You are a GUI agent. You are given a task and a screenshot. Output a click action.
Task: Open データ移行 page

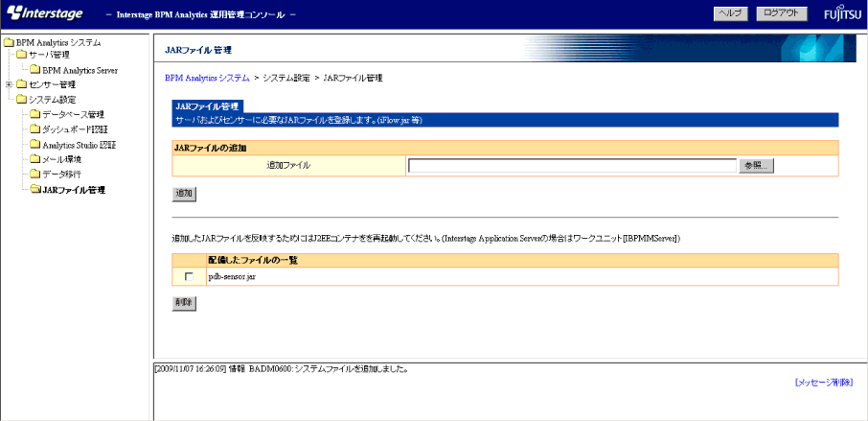(x=62, y=175)
